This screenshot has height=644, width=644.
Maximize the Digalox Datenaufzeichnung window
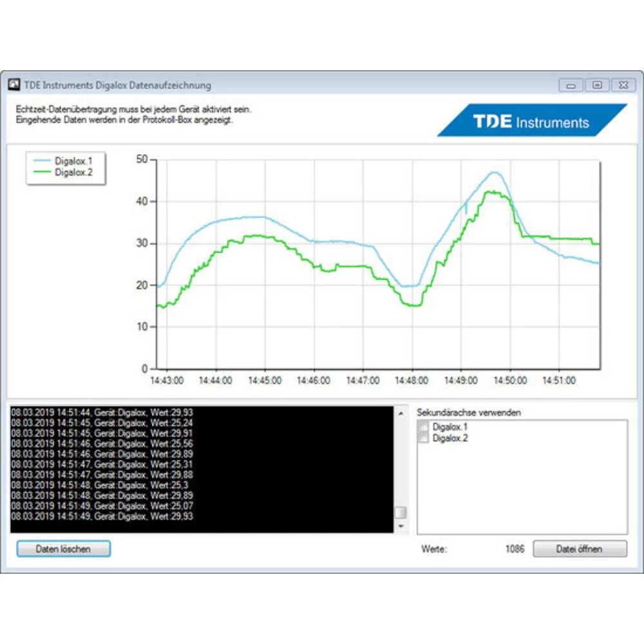pos(597,85)
